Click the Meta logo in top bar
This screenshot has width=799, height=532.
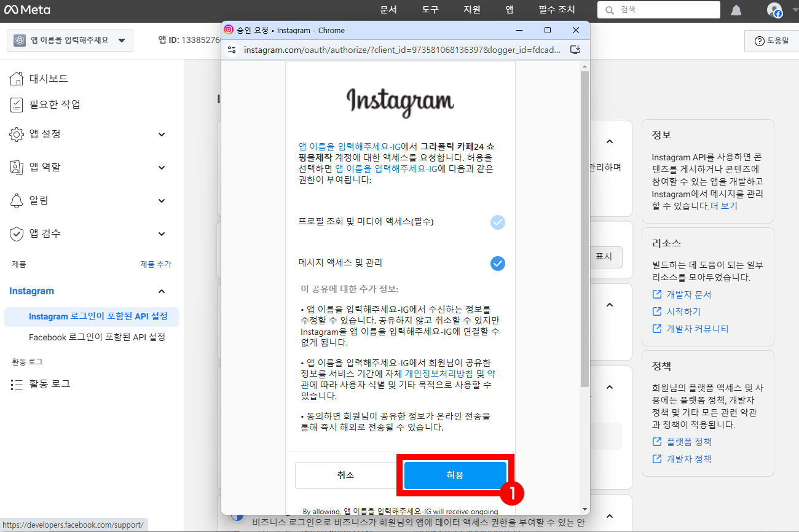click(28, 10)
